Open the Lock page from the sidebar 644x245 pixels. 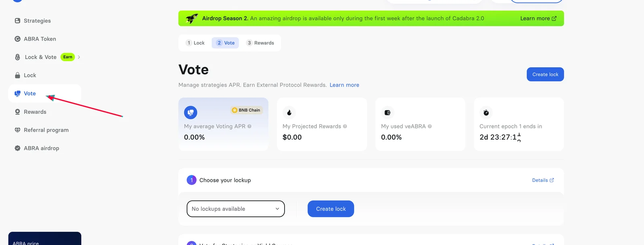tap(25, 75)
